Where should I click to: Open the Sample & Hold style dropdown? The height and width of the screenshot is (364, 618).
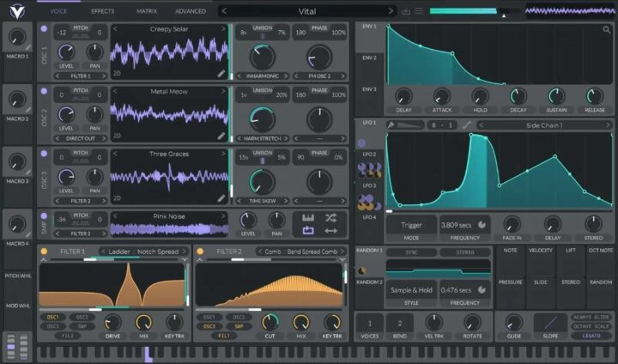click(411, 290)
